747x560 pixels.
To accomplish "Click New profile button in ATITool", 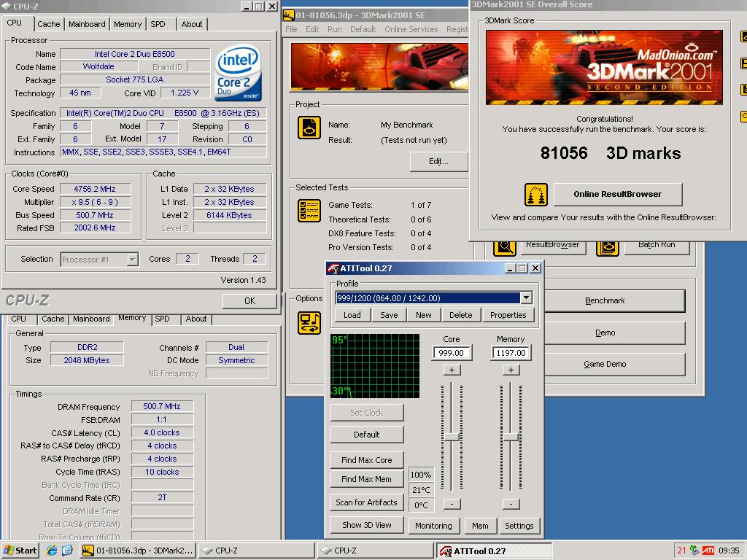I will pyautogui.click(x=424, y=315).
